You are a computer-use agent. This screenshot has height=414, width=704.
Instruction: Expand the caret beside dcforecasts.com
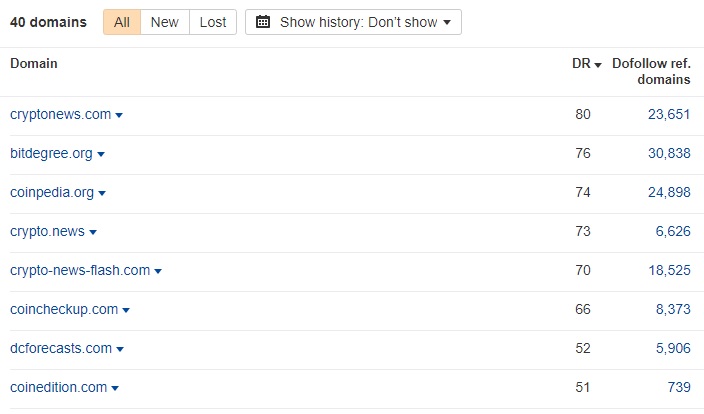[x=120, y=350]
